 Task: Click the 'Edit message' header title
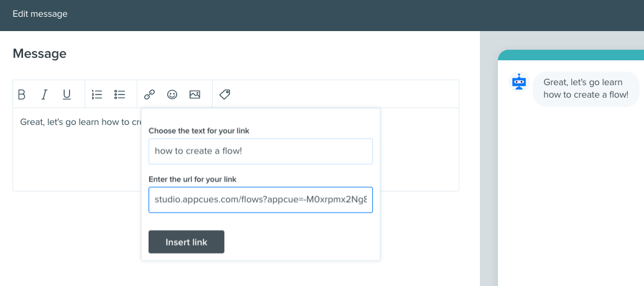tap(40, 14)
